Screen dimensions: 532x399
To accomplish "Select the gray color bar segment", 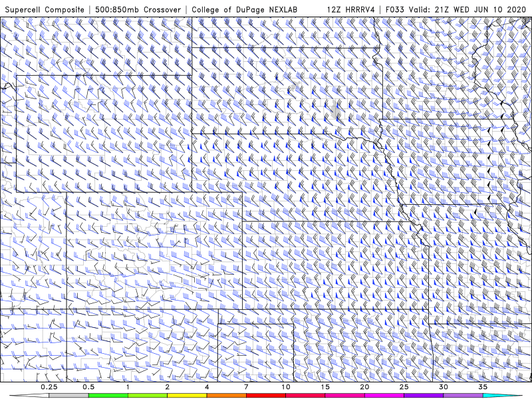I will pyautogui.click(x=69, y=396).
